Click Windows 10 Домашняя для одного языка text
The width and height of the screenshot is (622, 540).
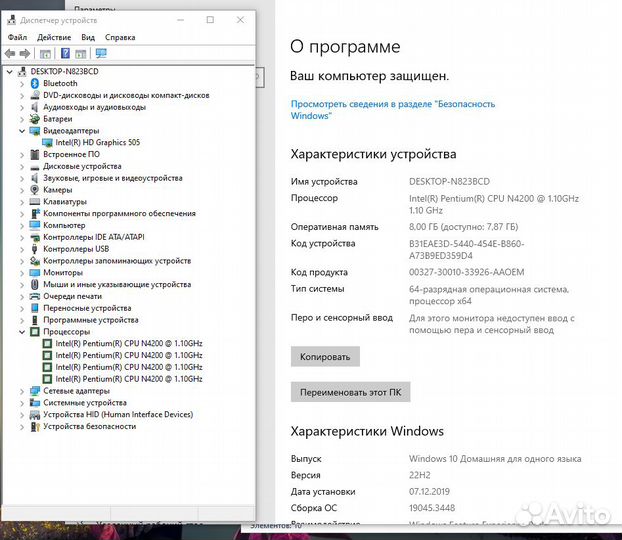[x=495, y=459]
